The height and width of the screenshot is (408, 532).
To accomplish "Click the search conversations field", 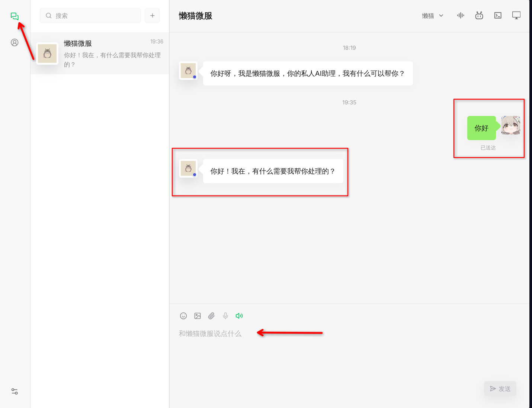I will [x=90, y=16].
